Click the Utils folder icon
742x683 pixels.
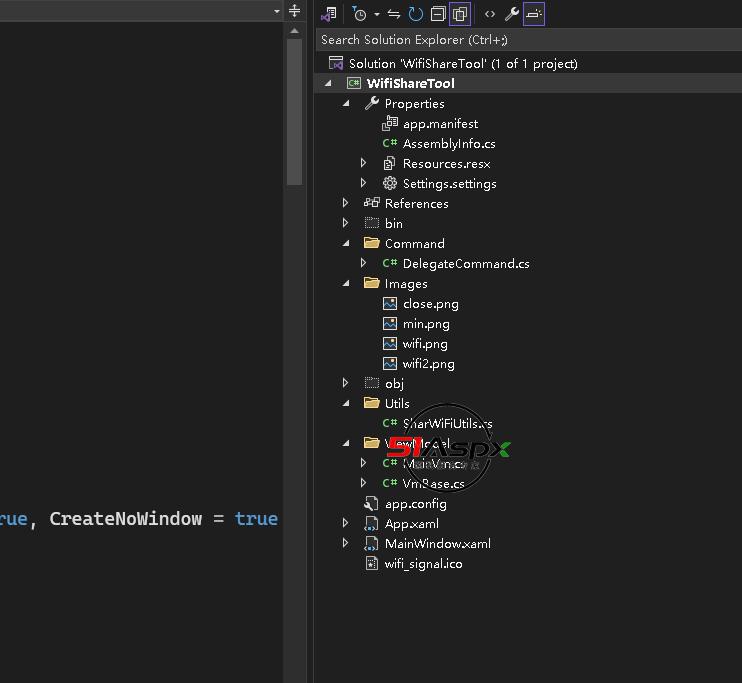pos(372,403)
